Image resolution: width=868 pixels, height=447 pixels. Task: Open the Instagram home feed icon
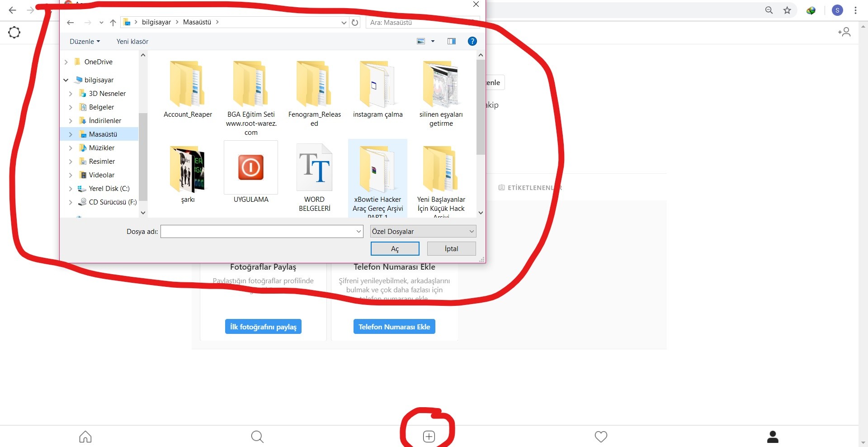85,437
